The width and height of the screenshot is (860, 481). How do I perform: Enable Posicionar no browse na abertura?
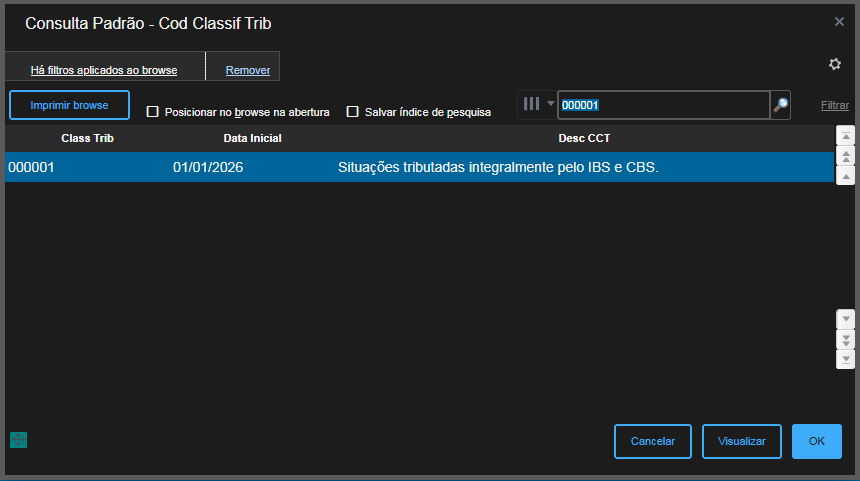[153, 112]
